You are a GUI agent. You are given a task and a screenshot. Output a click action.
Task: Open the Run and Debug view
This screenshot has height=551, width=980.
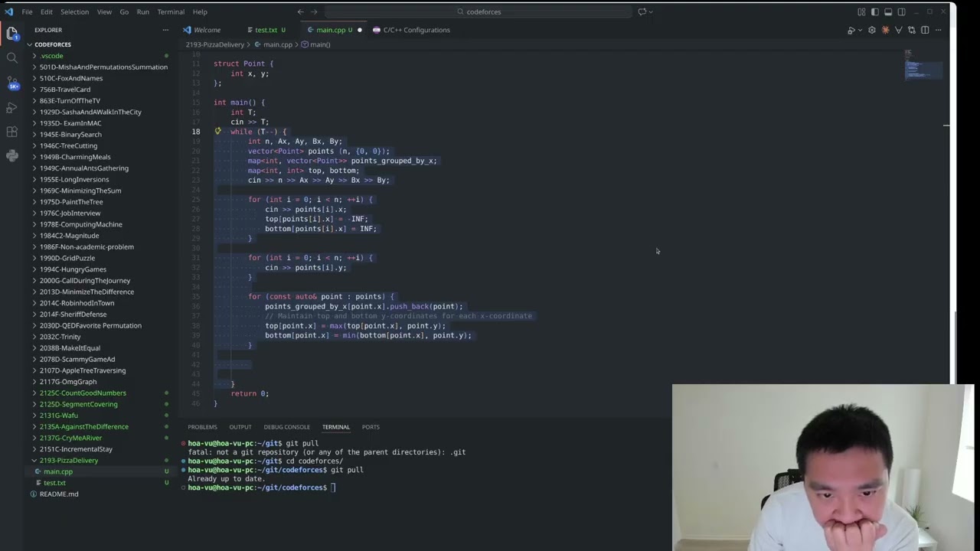pyautogui.click(x=11, y=107)
